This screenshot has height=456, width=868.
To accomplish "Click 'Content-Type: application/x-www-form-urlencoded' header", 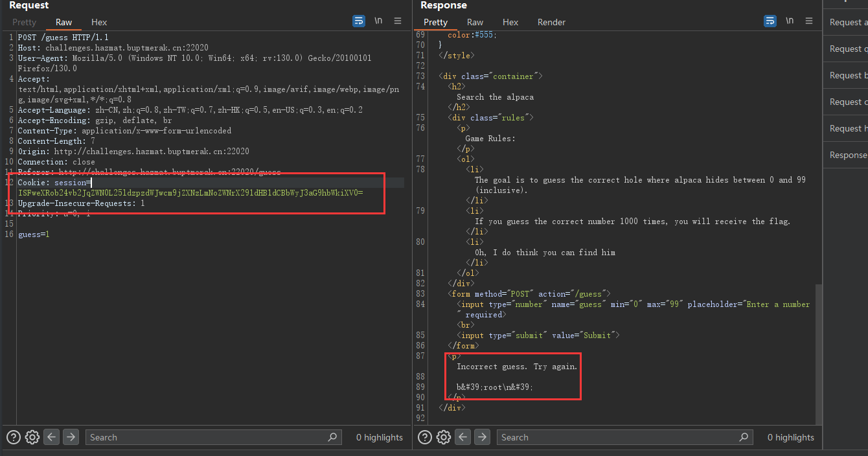I will [124, 131].
